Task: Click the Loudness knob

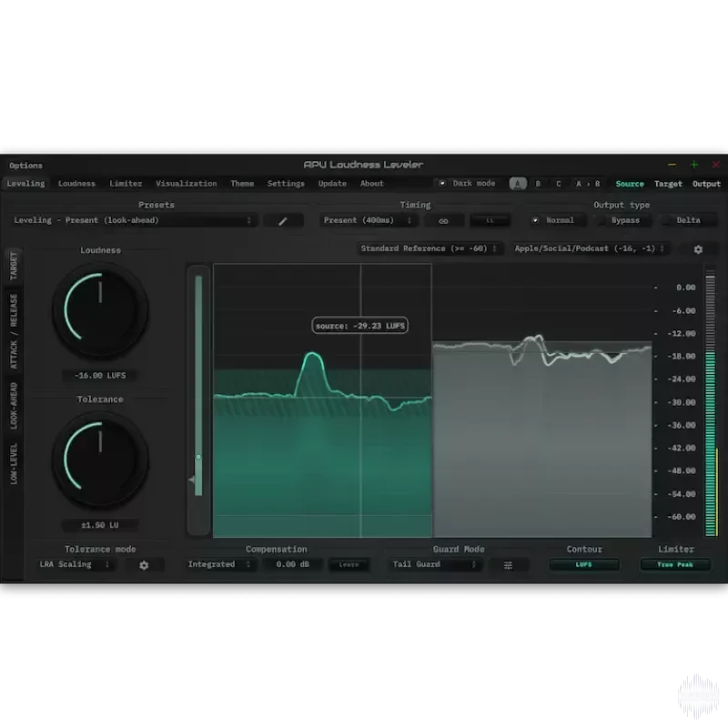Action: point(100,309)
